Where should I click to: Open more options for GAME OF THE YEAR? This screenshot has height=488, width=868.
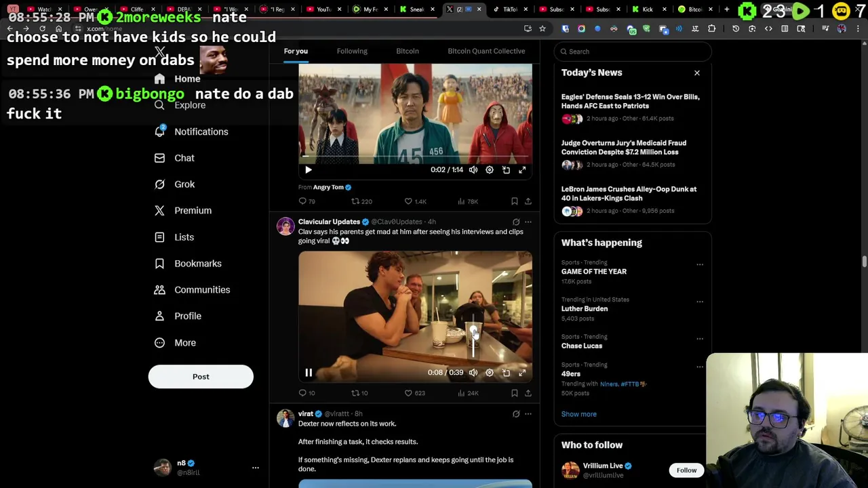[699, 264]
